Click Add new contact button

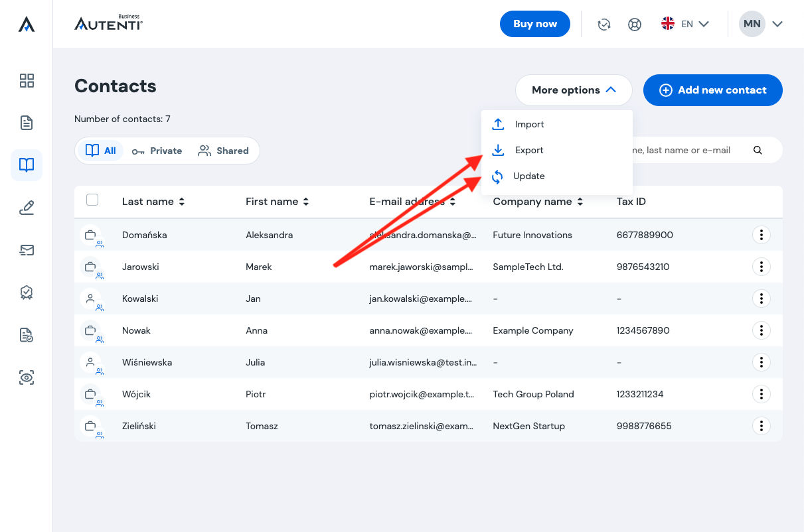(713, 90)
